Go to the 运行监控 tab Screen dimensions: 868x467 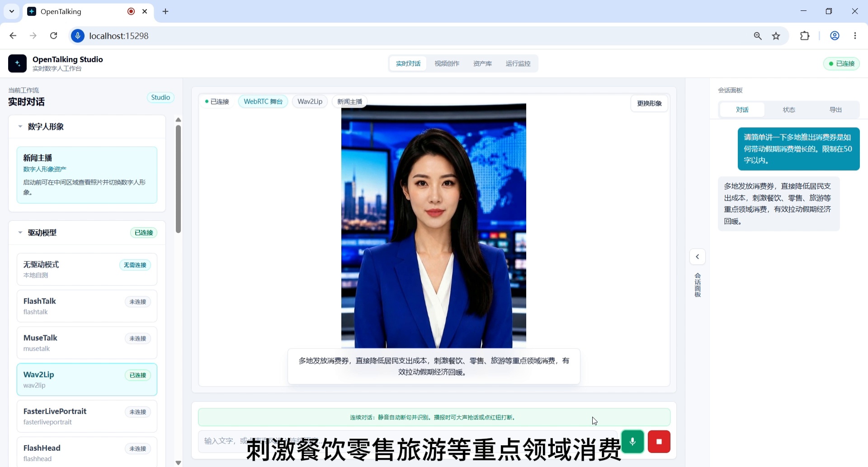tap(518, 63)
